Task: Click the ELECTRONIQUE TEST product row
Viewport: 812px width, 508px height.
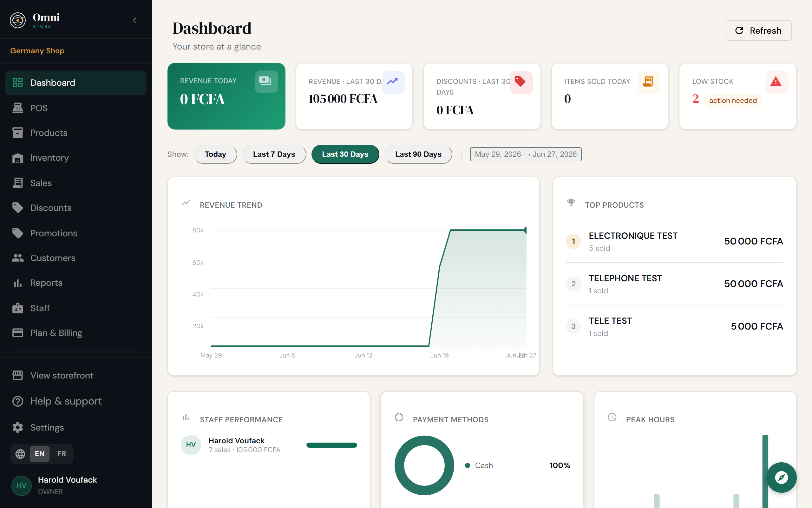Action: click(674, 242)
